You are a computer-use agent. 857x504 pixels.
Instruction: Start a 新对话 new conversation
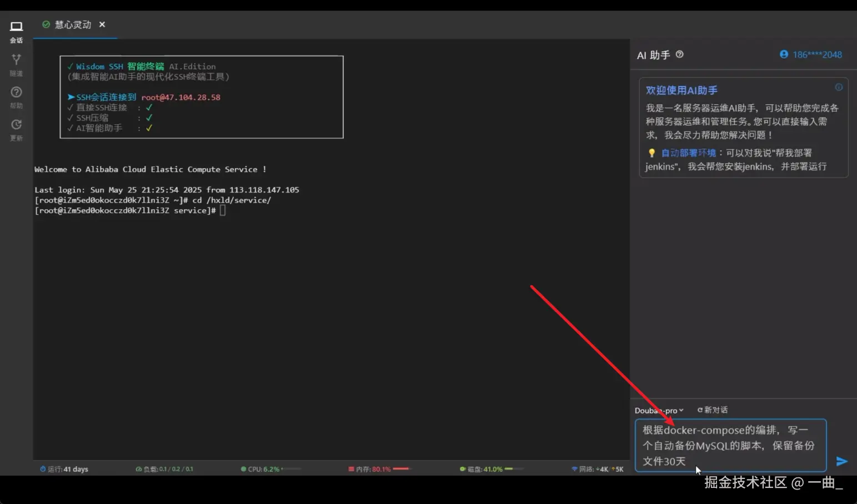713,410
